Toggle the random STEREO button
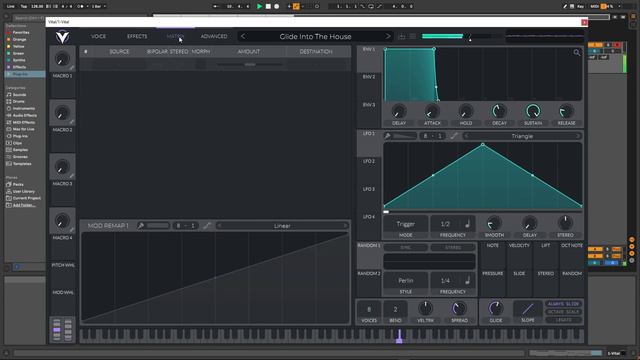Viewport: 640px width, 360px height. point(453,247)
